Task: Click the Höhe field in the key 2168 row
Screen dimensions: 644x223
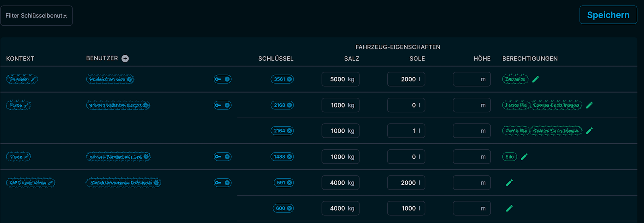Action: 471,105
